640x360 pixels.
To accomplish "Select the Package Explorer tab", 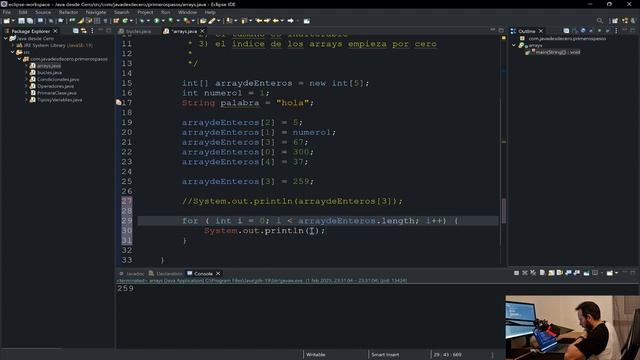I will (30, 31).
